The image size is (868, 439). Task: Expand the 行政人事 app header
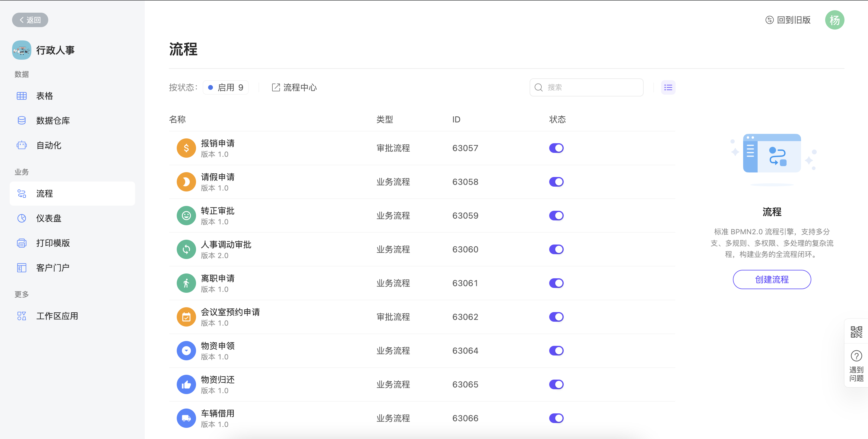(x=55, y=50)
